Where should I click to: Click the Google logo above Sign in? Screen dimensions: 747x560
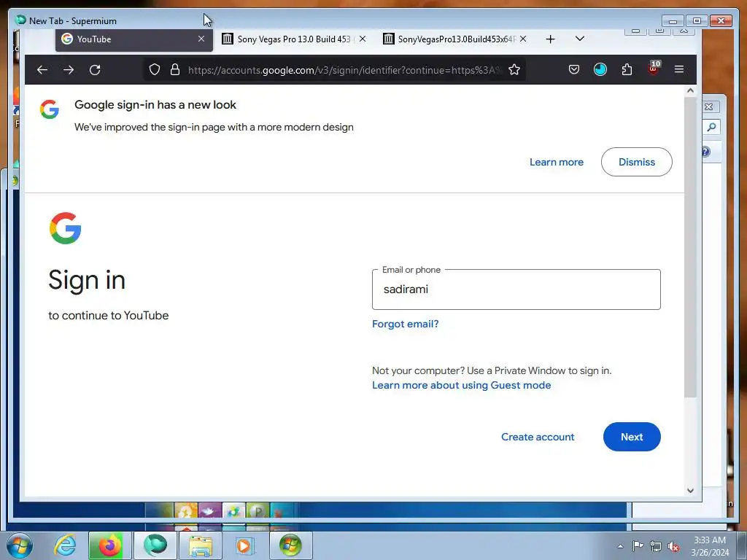click(65, 228)
